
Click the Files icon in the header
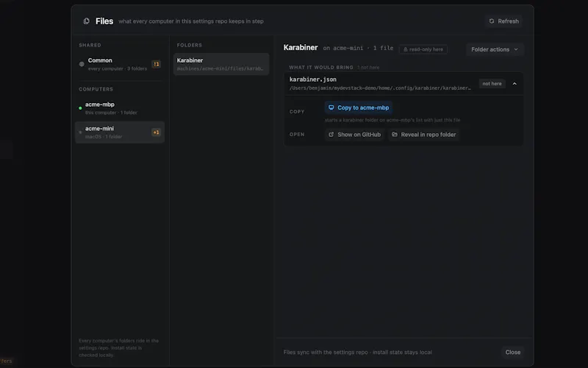coord(86,21)
